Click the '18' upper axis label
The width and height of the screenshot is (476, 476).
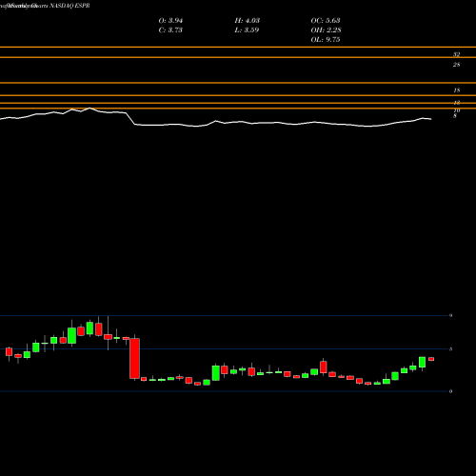click(x=456, y=90)
